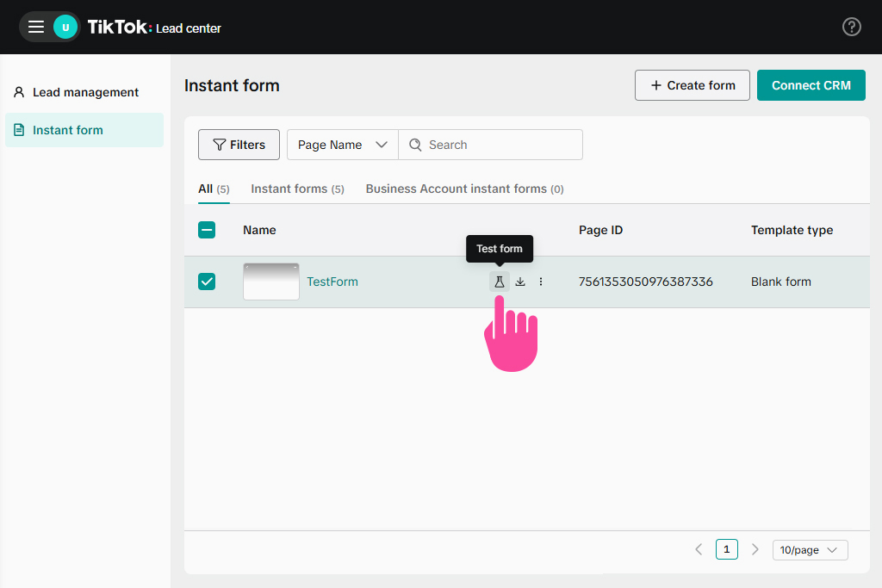Uncheck the TestForm row checkbox
This screenshot has width=882, height=588.
click(x=207, y=282)
